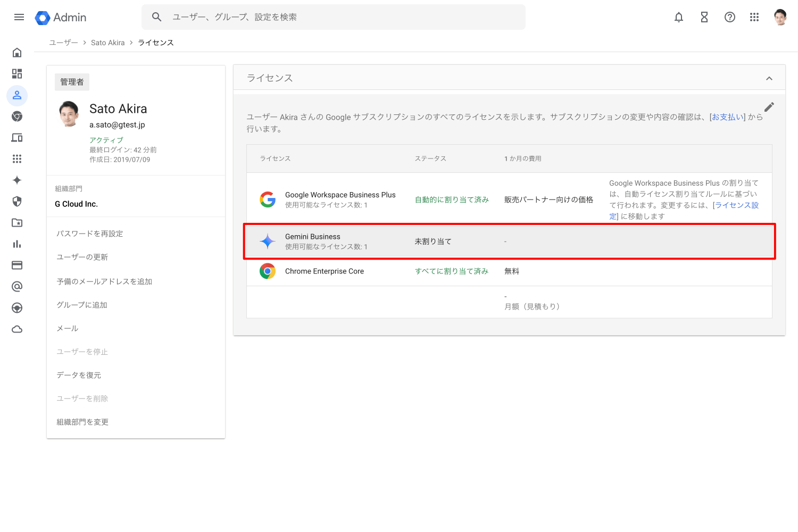Select the Gemini Business license row
The height and width of the screenshot is (532, 798).
point(509,242)
